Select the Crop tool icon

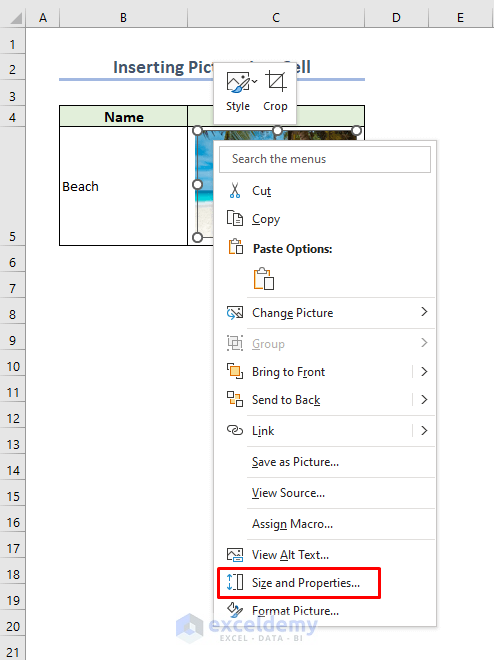(276, 81)
